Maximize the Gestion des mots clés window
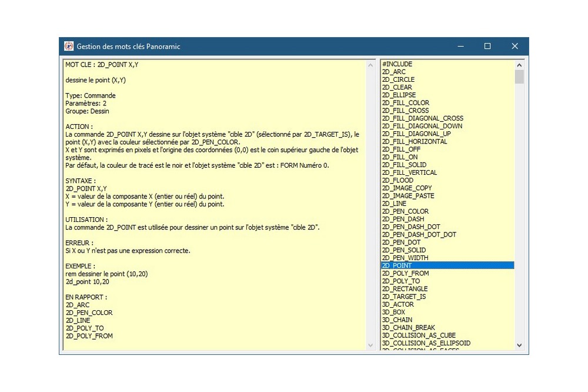The image size is (588, 392). pos(487,46)
